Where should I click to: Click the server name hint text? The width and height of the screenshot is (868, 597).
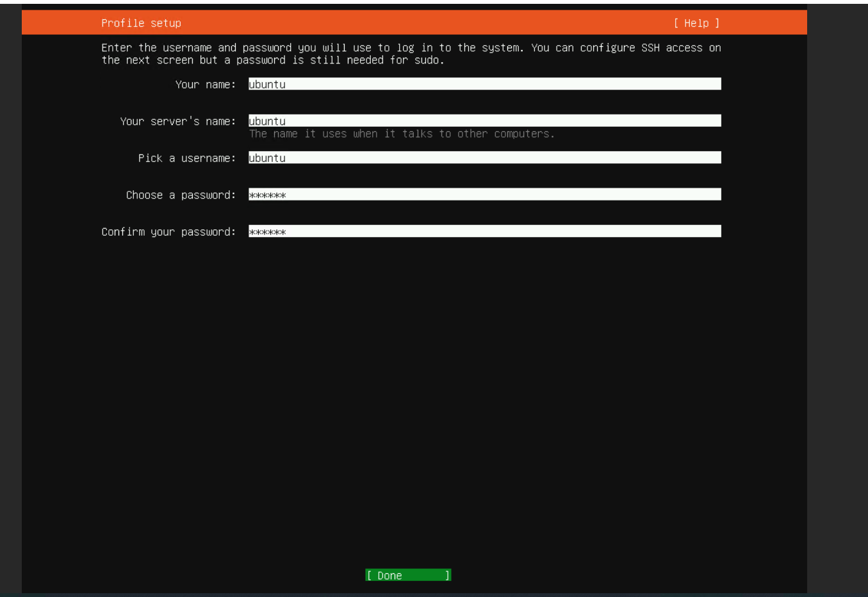(402, 134)
